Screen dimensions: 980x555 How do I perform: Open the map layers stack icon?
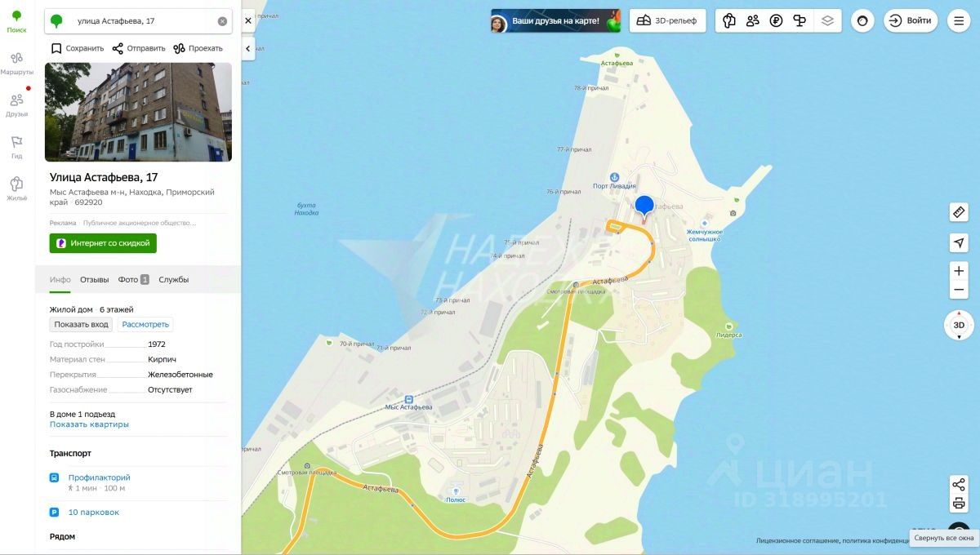[x=828, y=21]
